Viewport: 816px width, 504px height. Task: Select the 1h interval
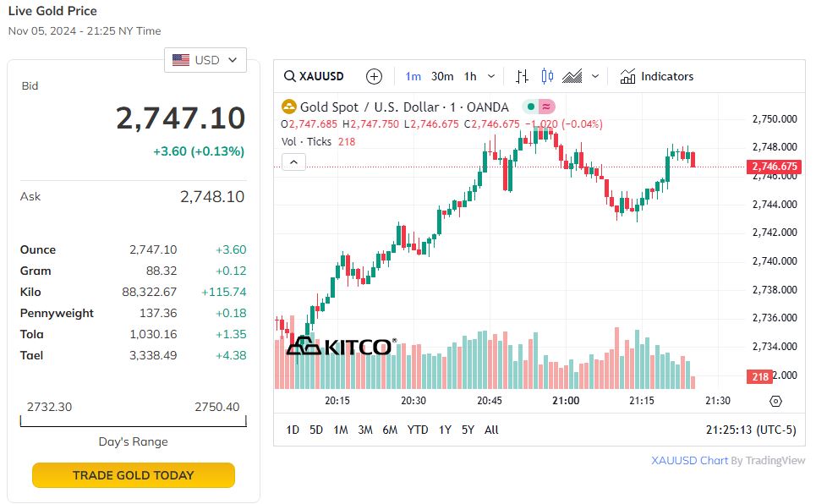pos(470,76)
